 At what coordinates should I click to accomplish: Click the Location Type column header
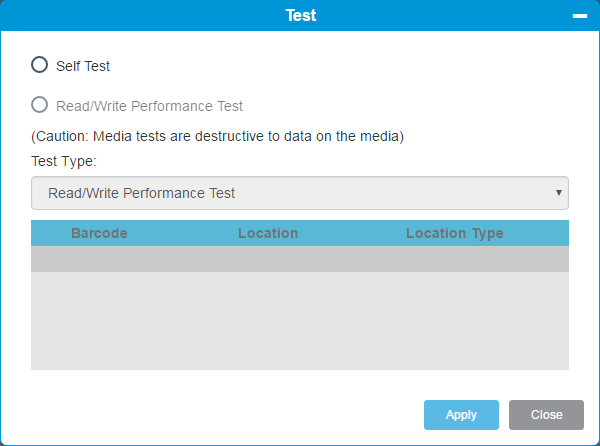[x=455, y=233]
